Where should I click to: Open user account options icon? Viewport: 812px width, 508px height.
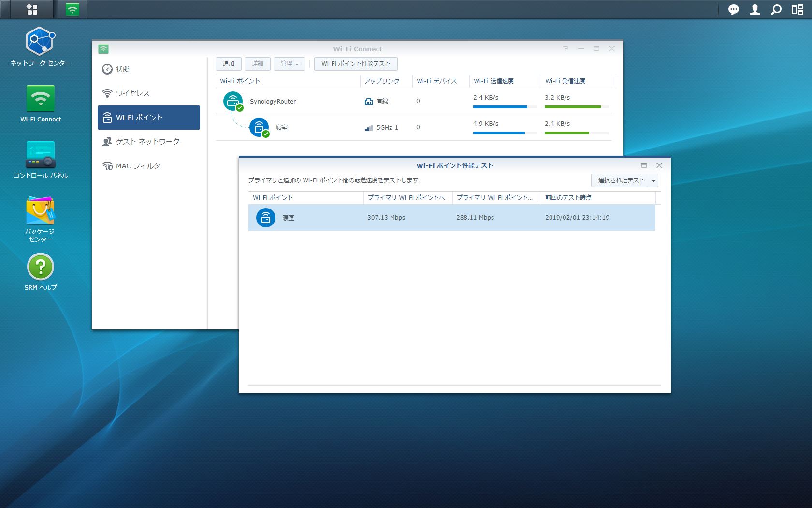click(x=755, y=10)
